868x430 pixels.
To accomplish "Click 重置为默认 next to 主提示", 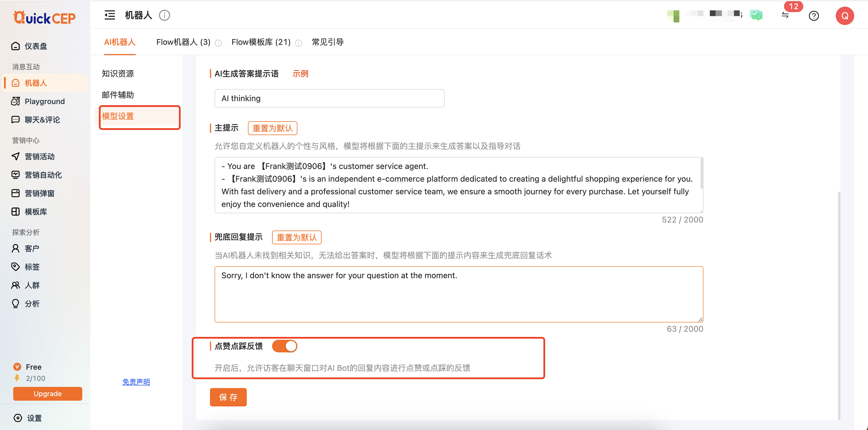I will tap(272, 128).
